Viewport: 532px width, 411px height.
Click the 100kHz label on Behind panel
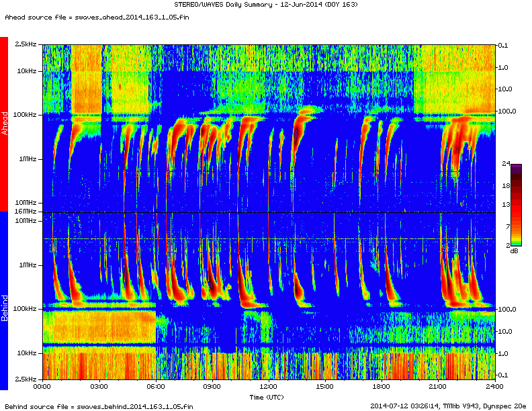(x=25, y=309)
